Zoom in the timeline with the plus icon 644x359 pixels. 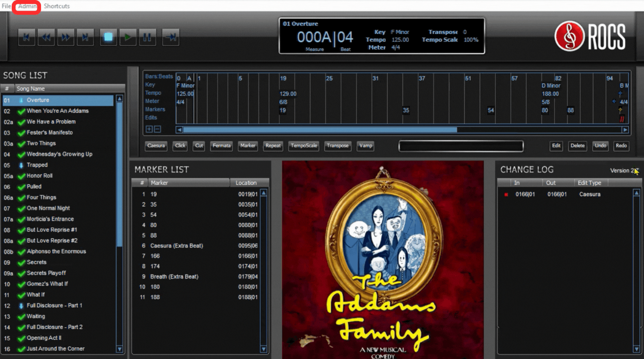coord(149,129)
